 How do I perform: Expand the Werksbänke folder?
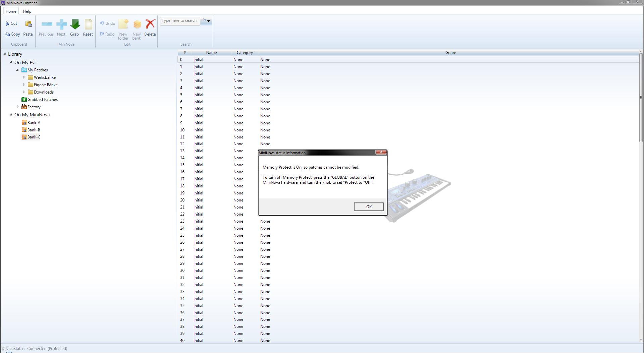(24, 77)
